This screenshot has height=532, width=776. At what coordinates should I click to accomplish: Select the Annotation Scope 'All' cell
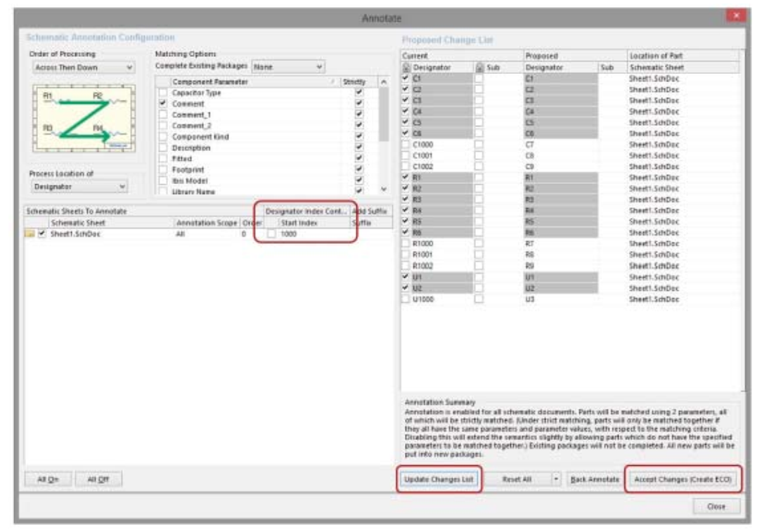(x=207, y=233)
